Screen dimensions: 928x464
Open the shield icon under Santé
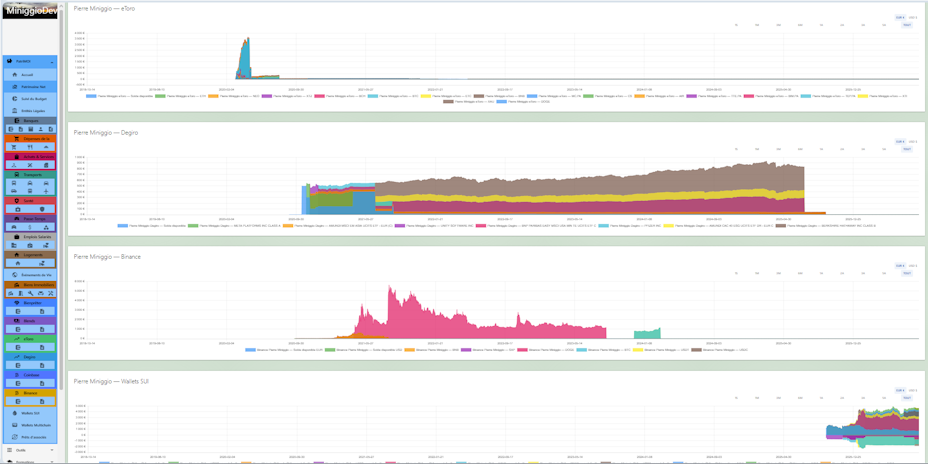[x=41, y=210]
